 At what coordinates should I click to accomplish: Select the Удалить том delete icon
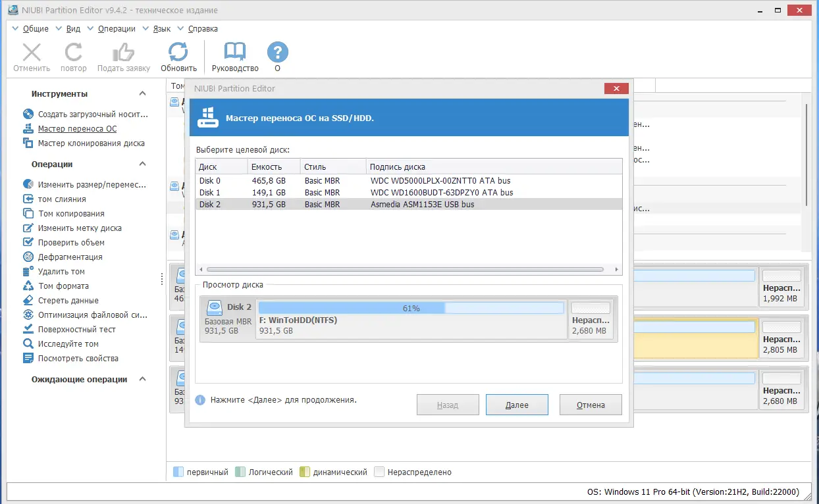tap(28, 272)
